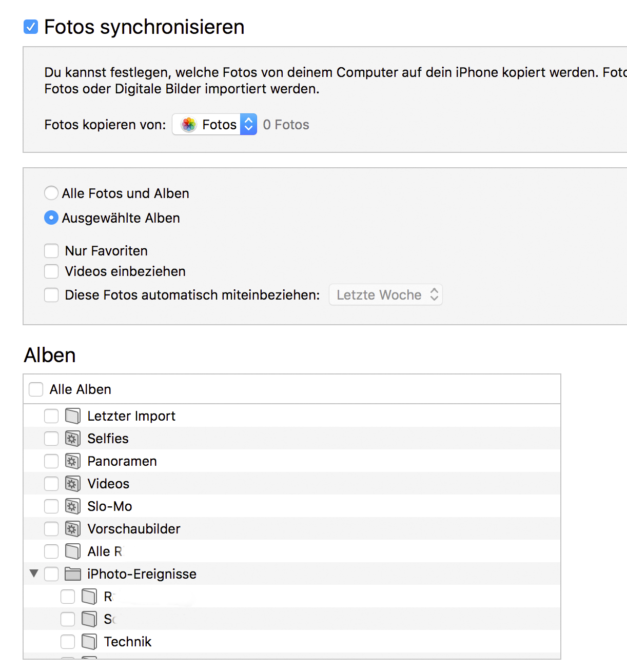Viewport: 627px width, 672px height.
Task: Enable the Nur Favoriten checkbox
Action: click(51, 251)
